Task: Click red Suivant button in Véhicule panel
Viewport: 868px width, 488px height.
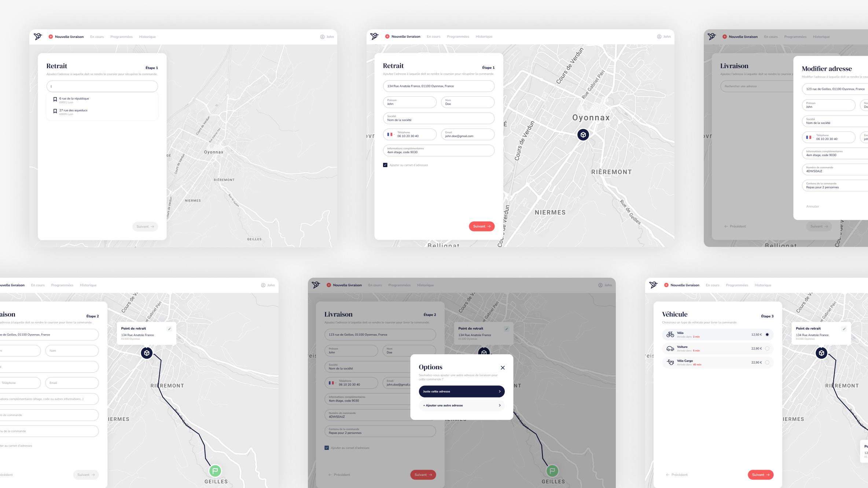Action: [760, 474]
